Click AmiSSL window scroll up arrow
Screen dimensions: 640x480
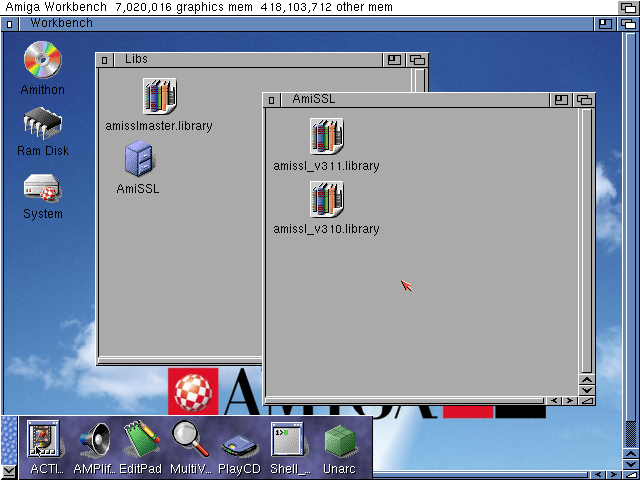[587, 380]
